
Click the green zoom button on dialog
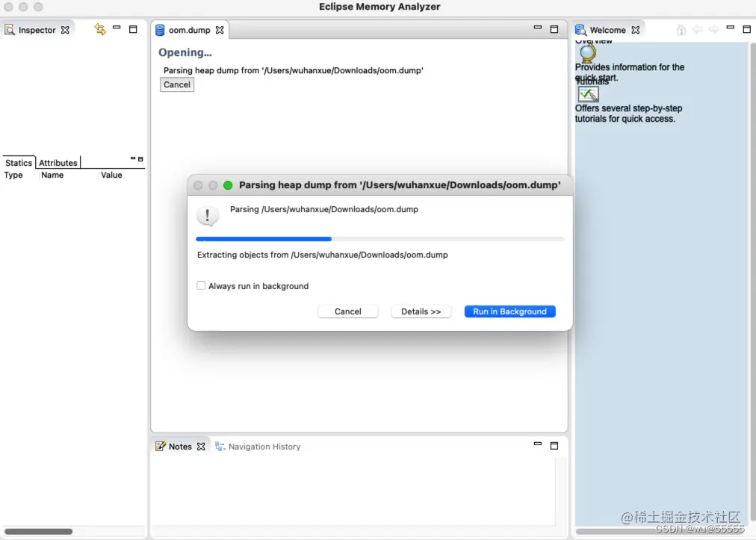[228, 185]
